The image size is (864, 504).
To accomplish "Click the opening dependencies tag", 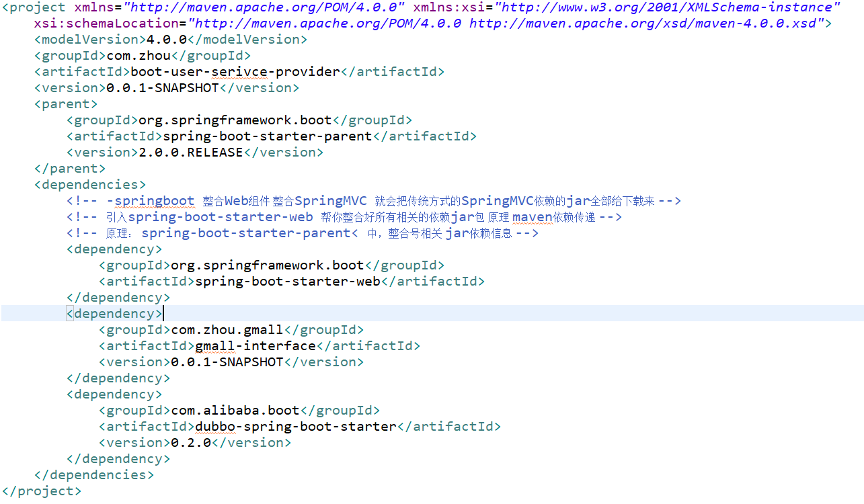I will point(90,185).
